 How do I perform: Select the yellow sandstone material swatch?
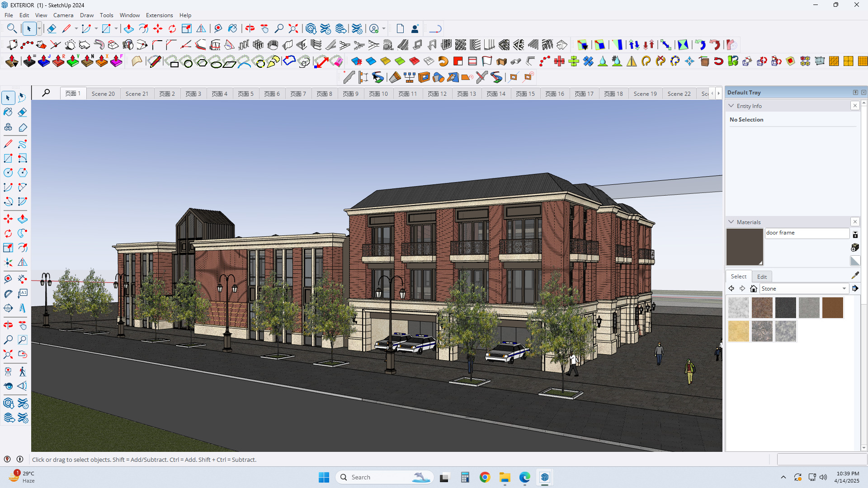tap(739, 331)
